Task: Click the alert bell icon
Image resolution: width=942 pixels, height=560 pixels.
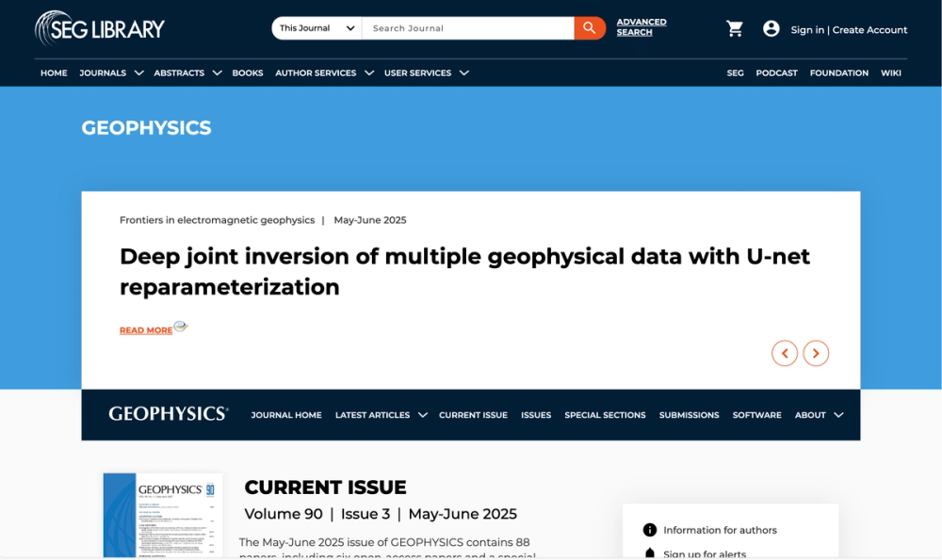Action: pos(649,553)
